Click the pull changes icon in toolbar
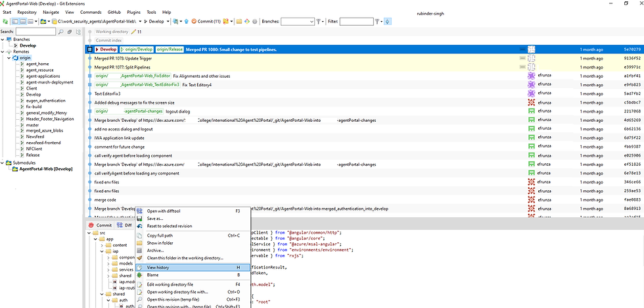 (x=175, y=21)
